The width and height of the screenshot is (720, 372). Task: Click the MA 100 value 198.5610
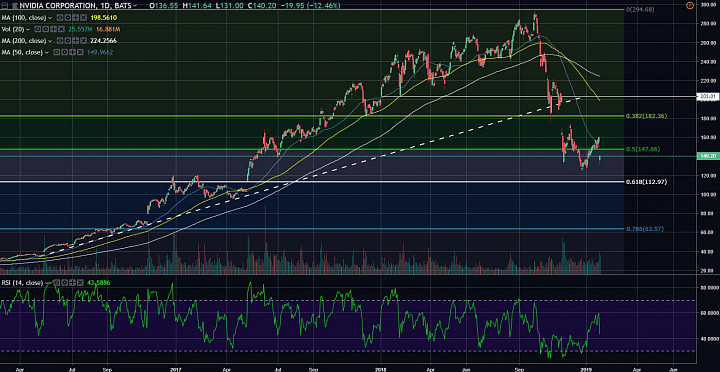click(x=104, y=17)
